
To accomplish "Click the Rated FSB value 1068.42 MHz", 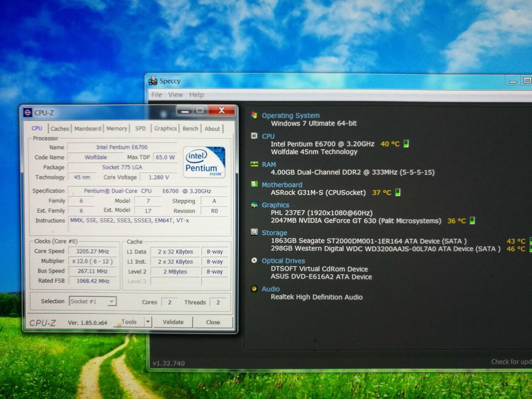I will click(92, 281).
